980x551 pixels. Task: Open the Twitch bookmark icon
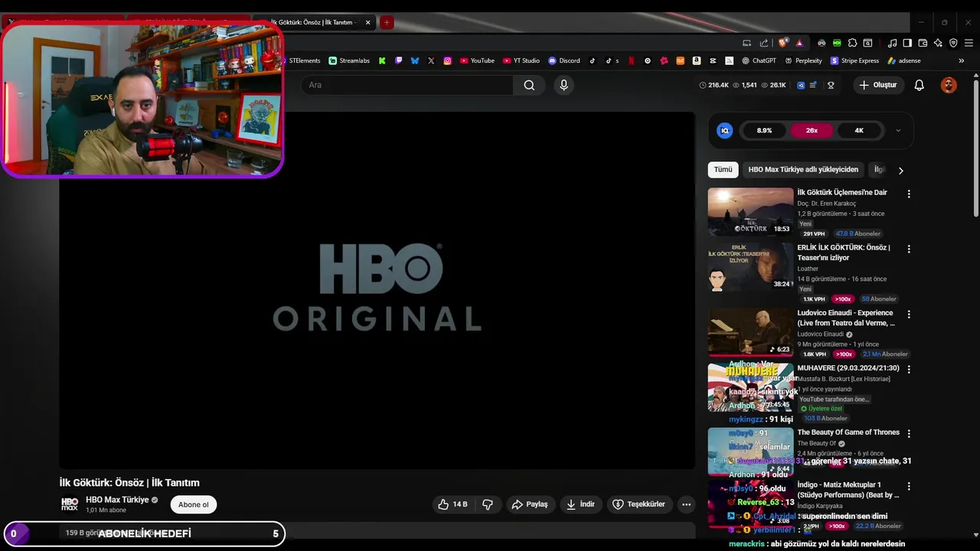pos(399,60)
